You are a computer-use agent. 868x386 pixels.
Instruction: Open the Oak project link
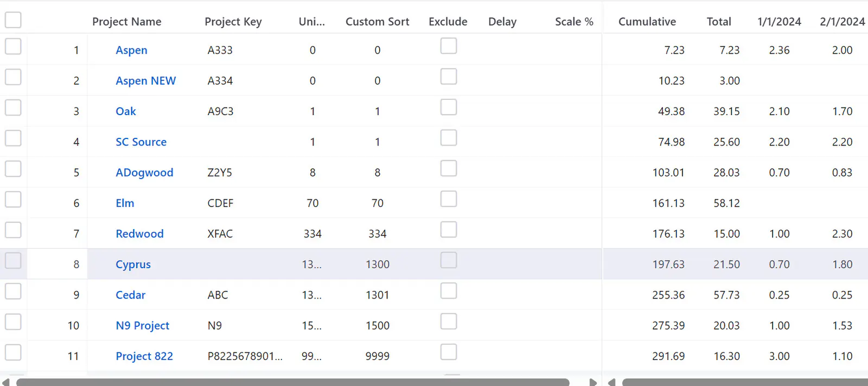pos(126,111)
